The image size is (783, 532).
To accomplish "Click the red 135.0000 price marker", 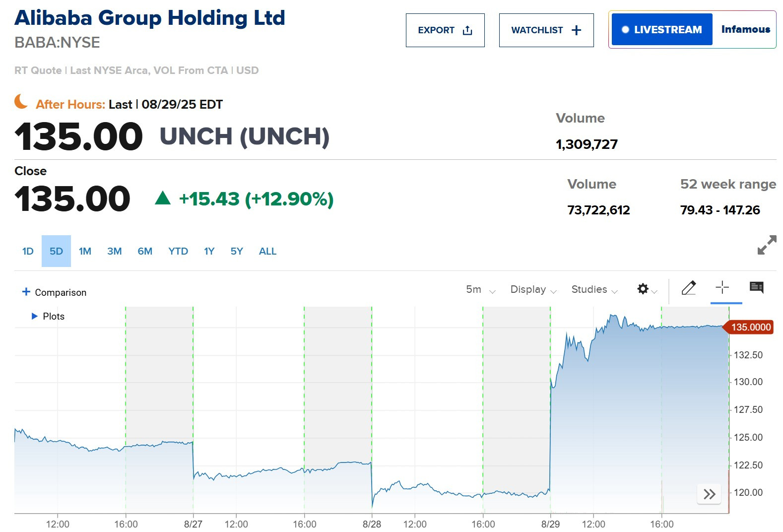I will [748, 327].
